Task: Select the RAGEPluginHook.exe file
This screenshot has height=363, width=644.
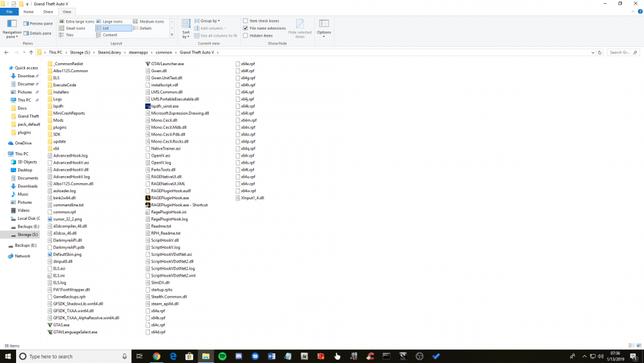Action: pyautogui.click(x=167, y=198)
